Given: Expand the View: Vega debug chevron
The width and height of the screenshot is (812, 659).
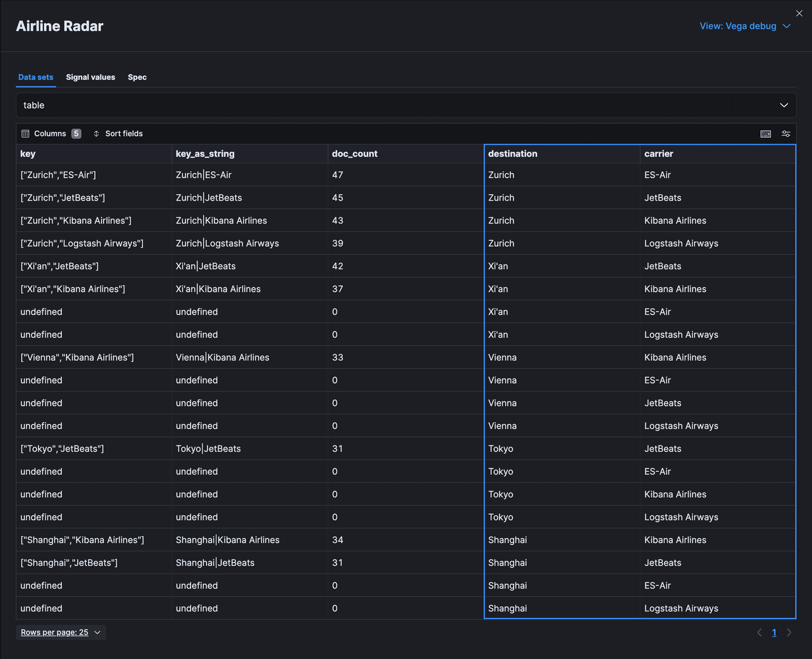Looking at the screenshot, I should click(787, 26).
